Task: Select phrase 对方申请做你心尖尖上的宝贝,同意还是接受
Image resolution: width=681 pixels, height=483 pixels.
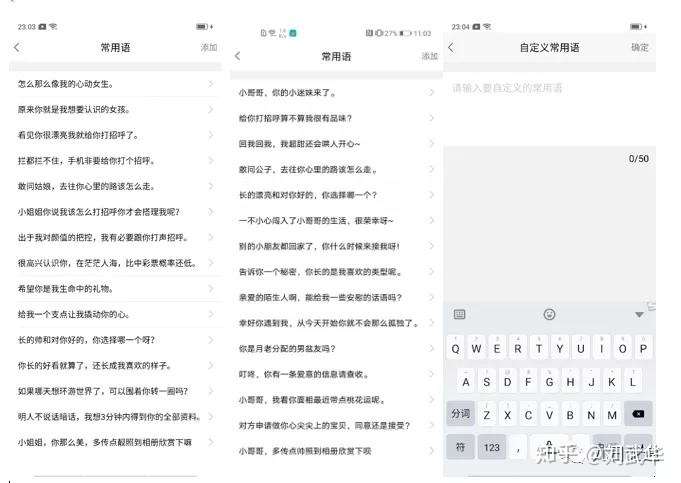Action: click(324, 425)
